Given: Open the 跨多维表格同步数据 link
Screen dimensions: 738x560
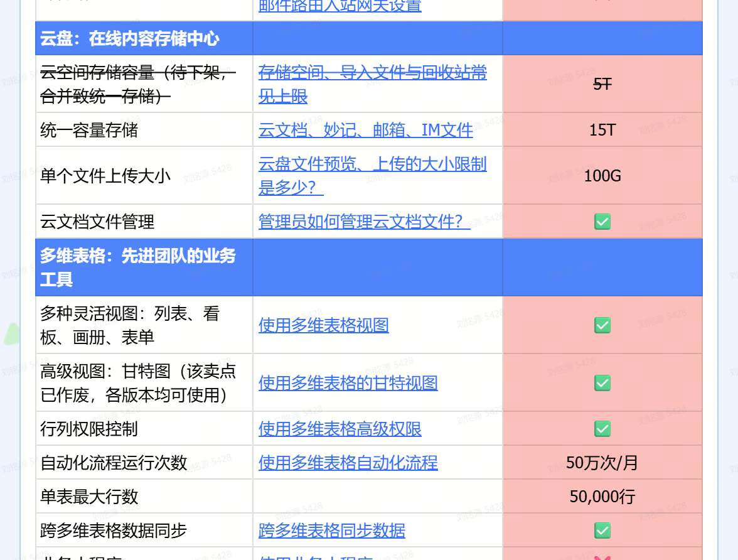Looking at the screenshot, I should click(332, 530).
